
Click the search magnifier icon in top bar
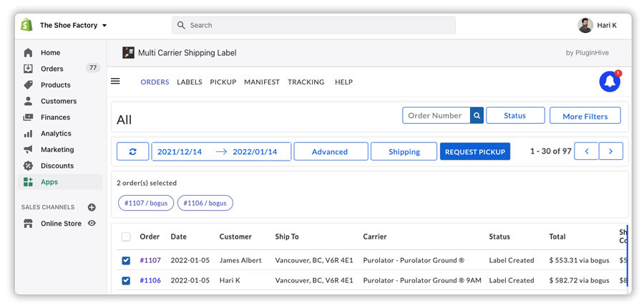coord(181,25)
